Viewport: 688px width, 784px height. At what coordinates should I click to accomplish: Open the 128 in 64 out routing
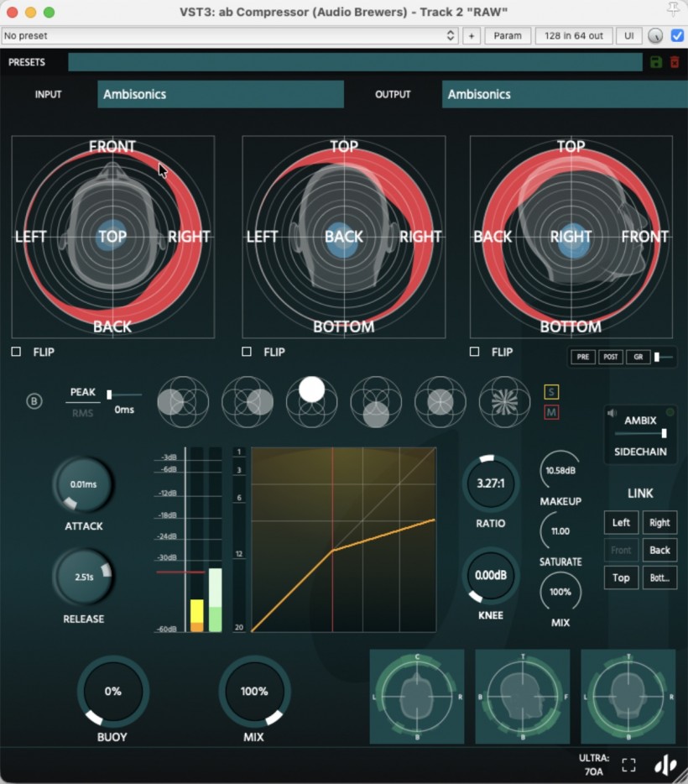574,36
